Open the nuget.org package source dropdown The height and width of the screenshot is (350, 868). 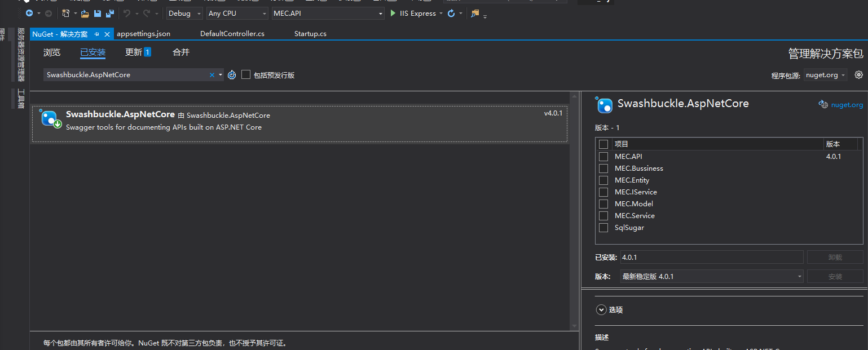point(826,75)
